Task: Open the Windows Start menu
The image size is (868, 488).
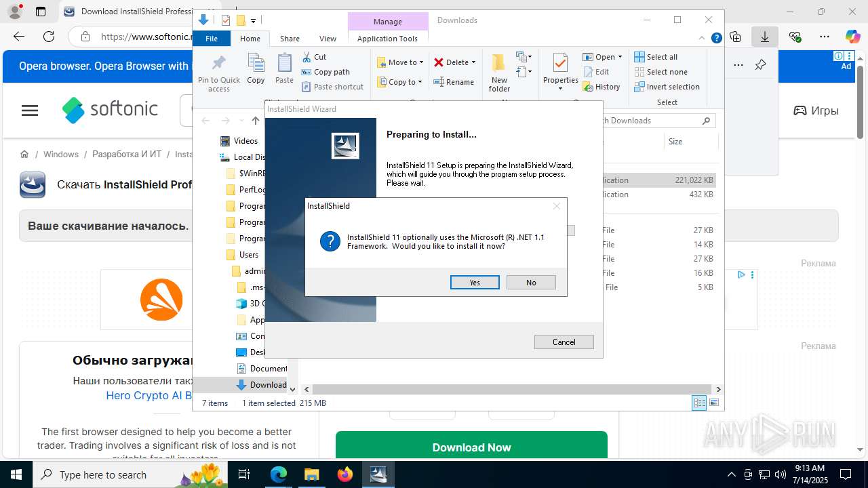Action: coord(16,474)
